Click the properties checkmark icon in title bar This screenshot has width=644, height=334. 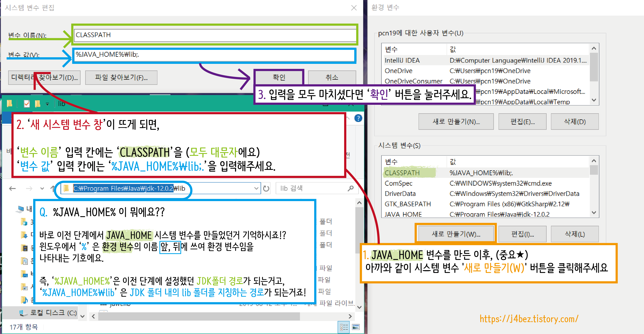click(x=27, y=104)
